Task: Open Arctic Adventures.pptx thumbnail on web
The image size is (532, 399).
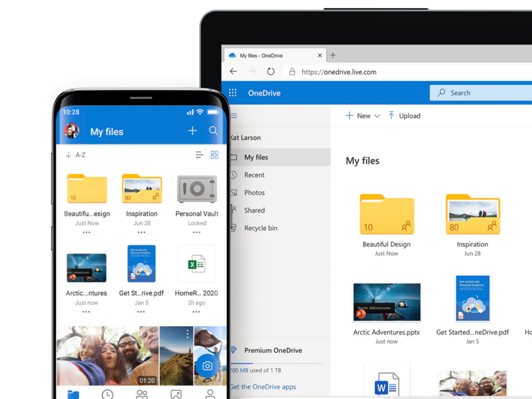Action: tap(387, 302)
